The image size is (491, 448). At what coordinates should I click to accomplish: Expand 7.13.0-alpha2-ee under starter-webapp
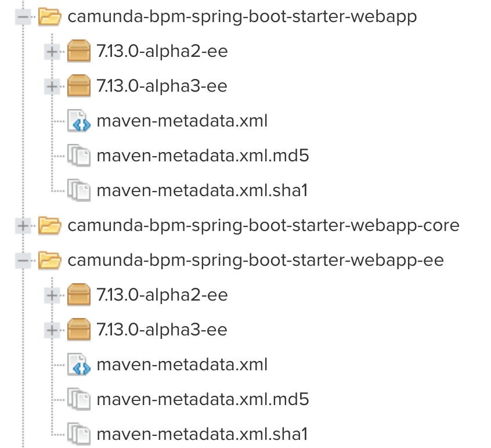[52, 52]
